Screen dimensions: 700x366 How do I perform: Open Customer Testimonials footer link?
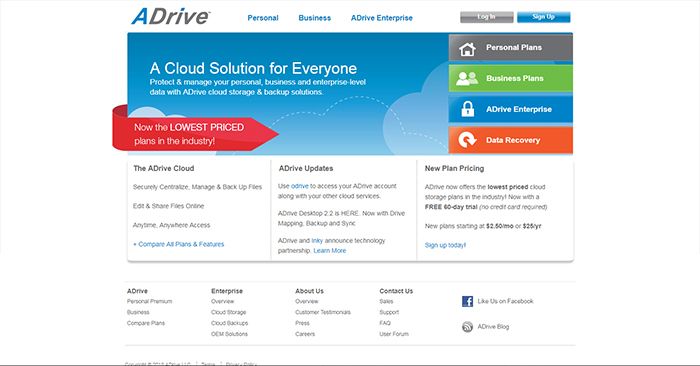[323, 312]
